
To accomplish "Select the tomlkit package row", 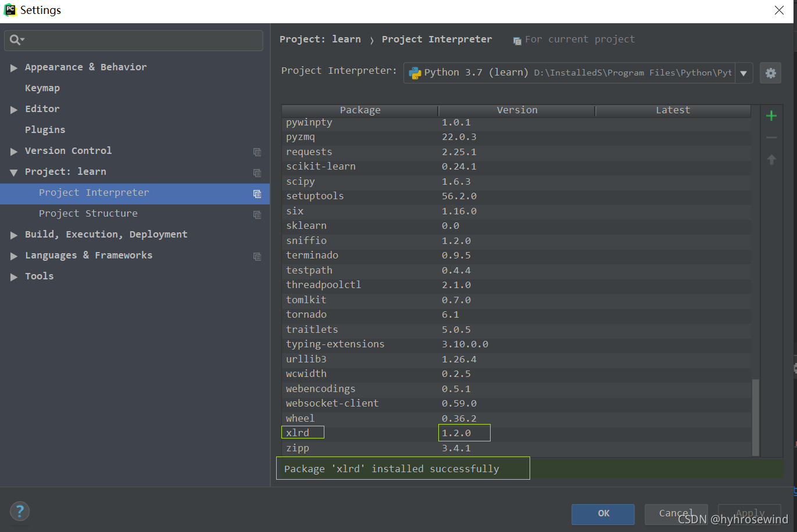I will (x=516, y=300).
